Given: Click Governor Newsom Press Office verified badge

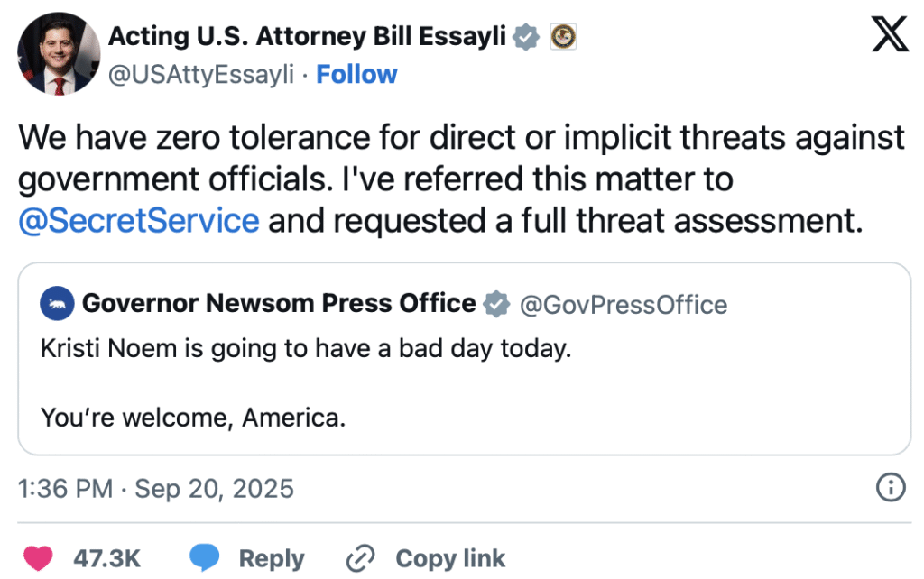Looking at the screenshot, I should (496, 305).
